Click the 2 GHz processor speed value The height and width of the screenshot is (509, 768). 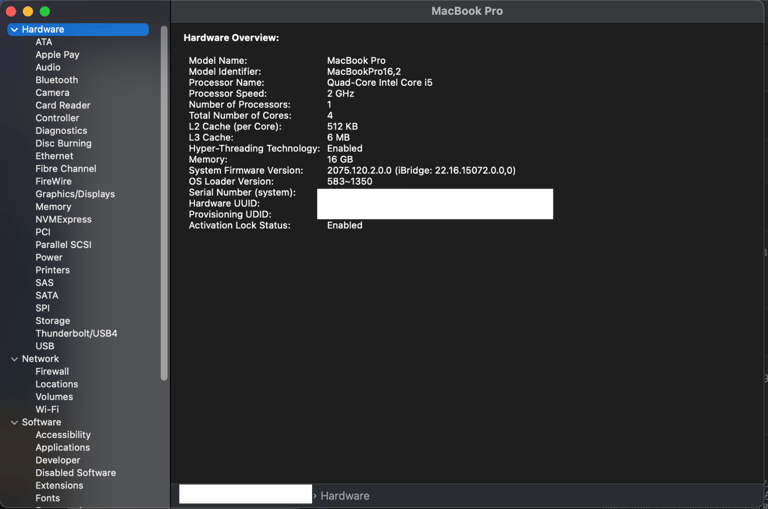(x=340, y=94)
